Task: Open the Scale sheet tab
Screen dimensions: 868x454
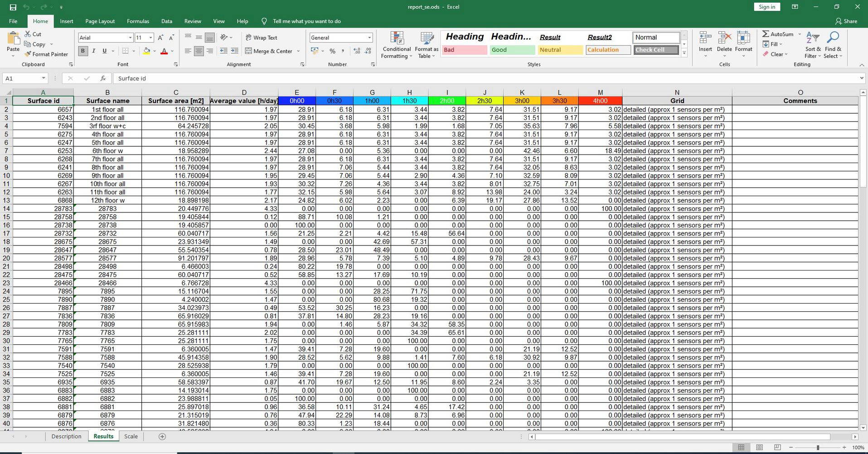Action: pyautogui.click(x=131, y=436)
